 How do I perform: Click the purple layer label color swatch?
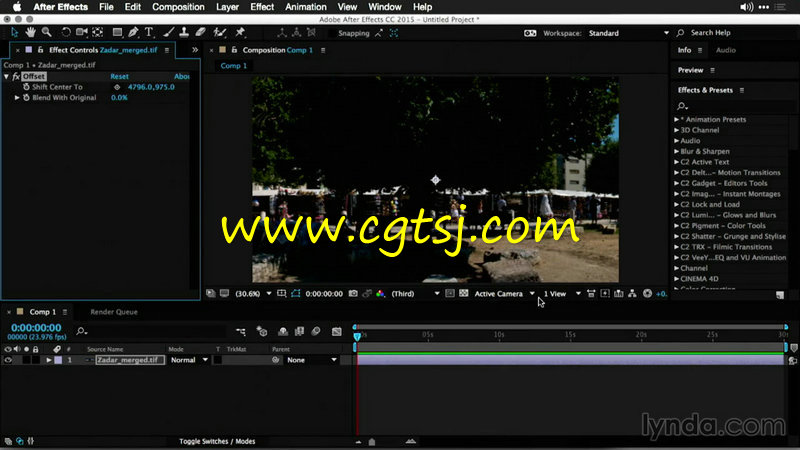58,360
